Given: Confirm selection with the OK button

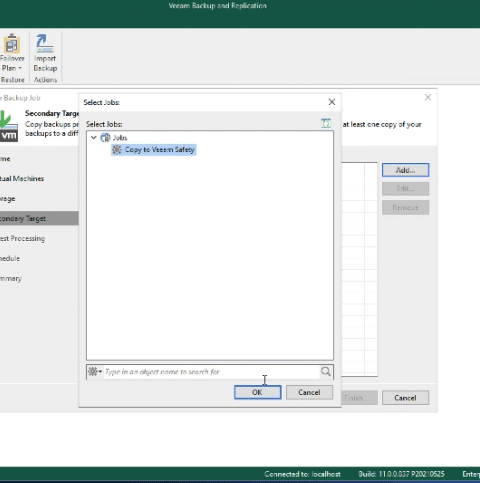Looking at the screenshot, I should click(257, 392).
